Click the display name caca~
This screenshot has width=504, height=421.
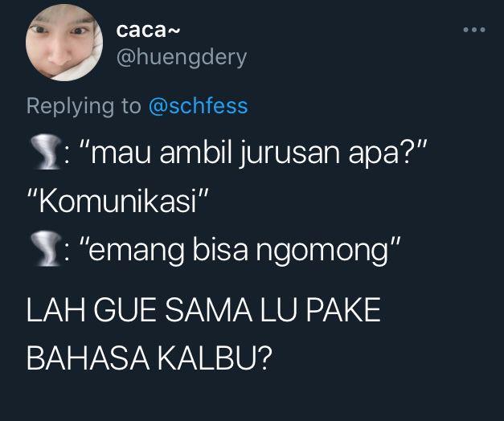148,31
